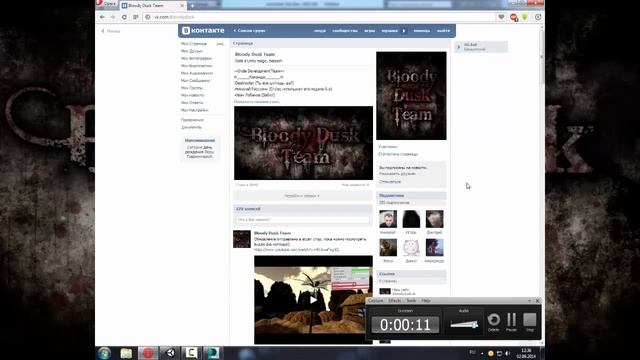Open 'Мои Сообщения' in the left sidebar
Screen dimensions: 640x360
[x=196, y=80]
